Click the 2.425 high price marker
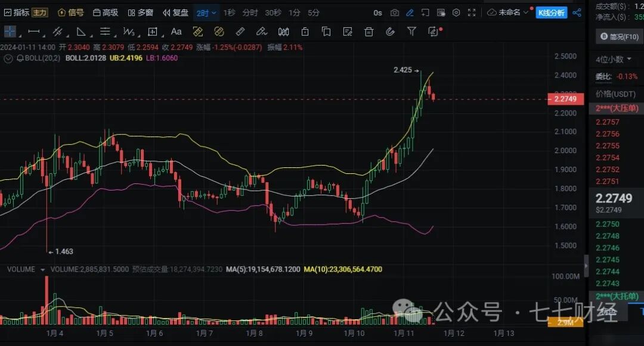 click(x=406, y=70)
